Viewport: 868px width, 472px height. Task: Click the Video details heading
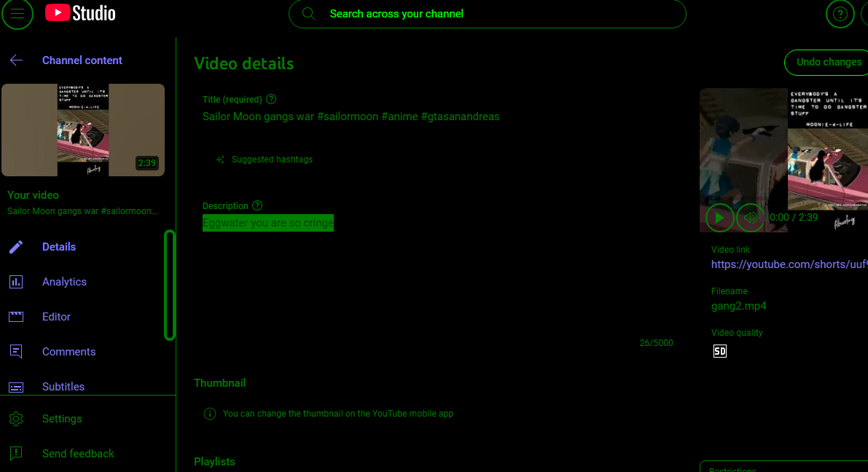point(243,63)
